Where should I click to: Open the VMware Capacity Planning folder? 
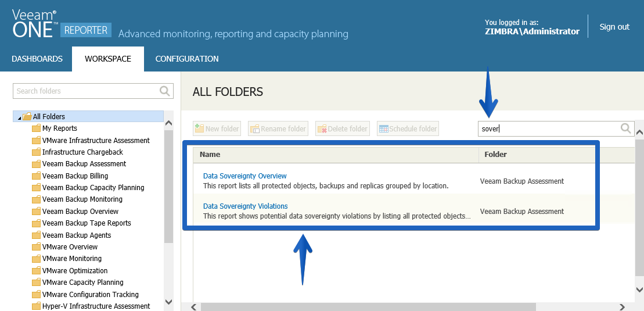82,282
